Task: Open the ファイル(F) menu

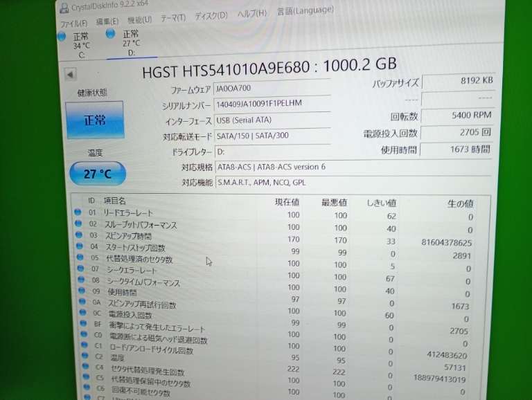Action: click(x=73, y=24)
